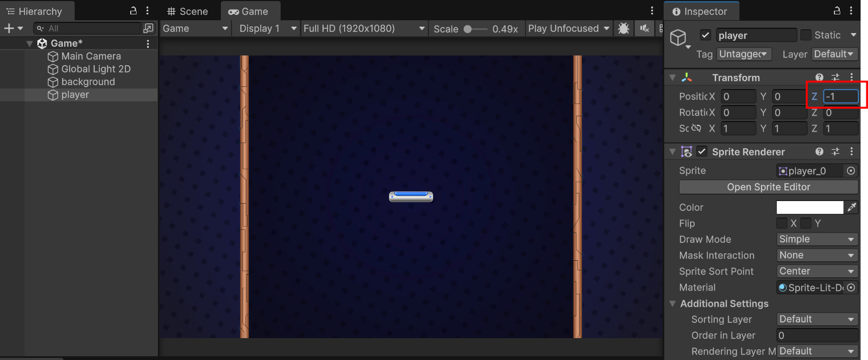
Task: Switch to the Scene tab
Action: pyautogui.click(x=187, y=11)
